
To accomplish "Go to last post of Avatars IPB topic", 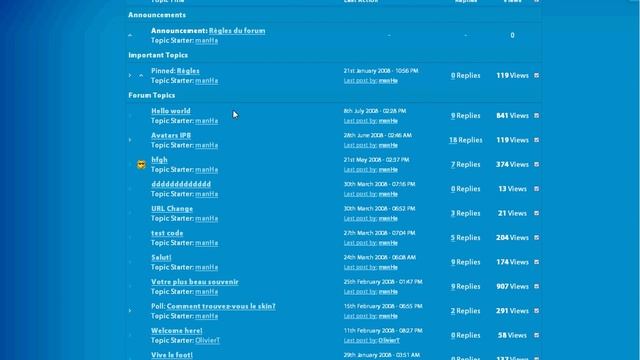I will (x=360, y=145).
